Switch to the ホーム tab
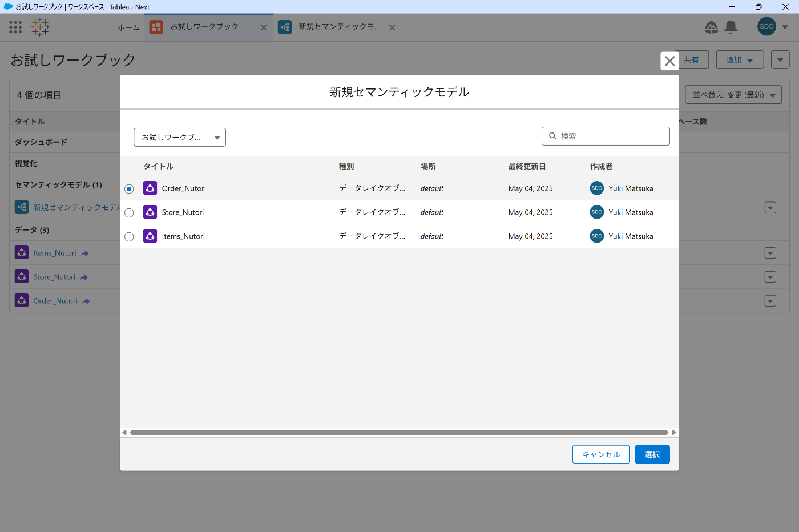The height and width of the screenshot is (532, 799). [x=128, y=27]
